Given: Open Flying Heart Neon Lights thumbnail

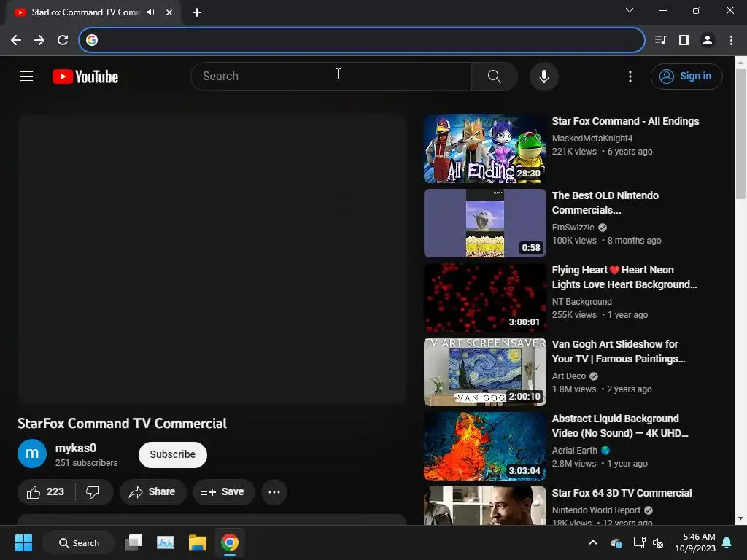Looking at the screenshot, I should [x=484, y=297].
